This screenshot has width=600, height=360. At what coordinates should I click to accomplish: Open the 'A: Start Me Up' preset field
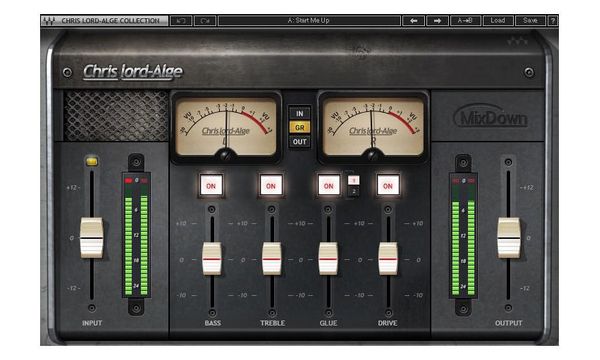click(x=309, y=21)
